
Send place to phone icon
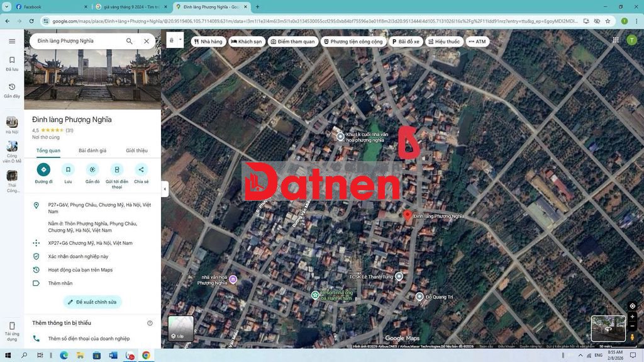tap(117, 169)
